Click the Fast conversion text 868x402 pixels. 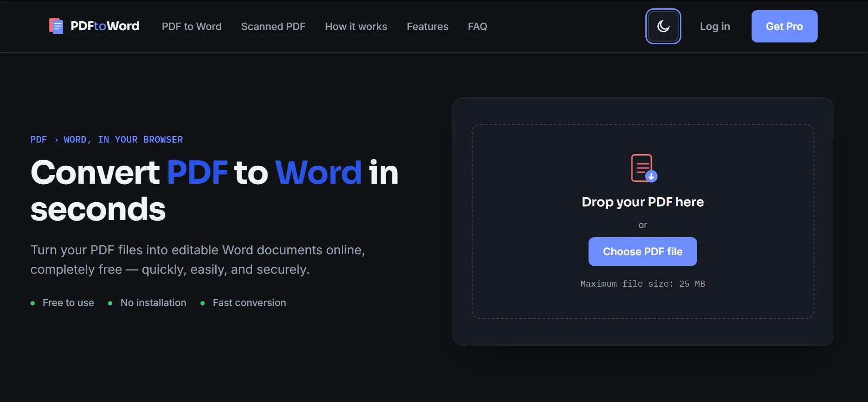pos(249,303)
